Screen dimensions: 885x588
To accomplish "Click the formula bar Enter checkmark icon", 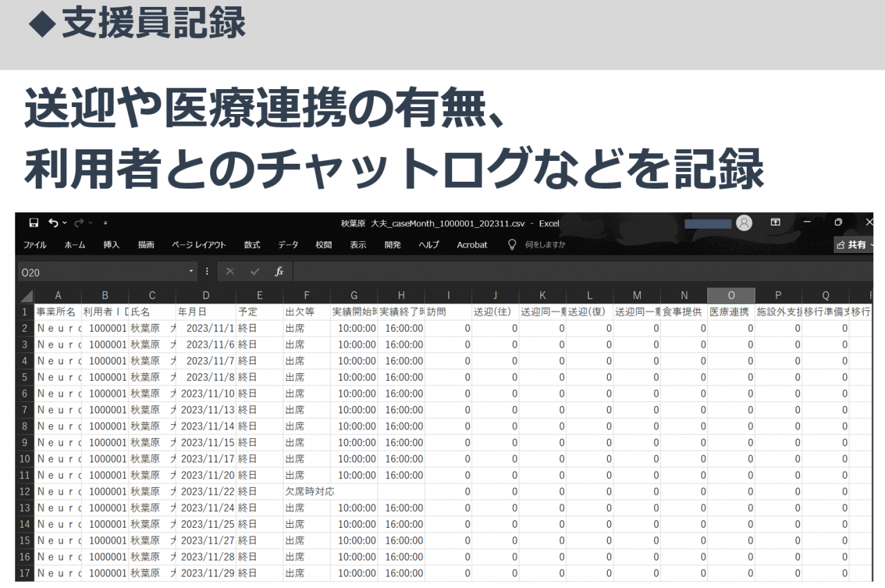I will 255,272.
